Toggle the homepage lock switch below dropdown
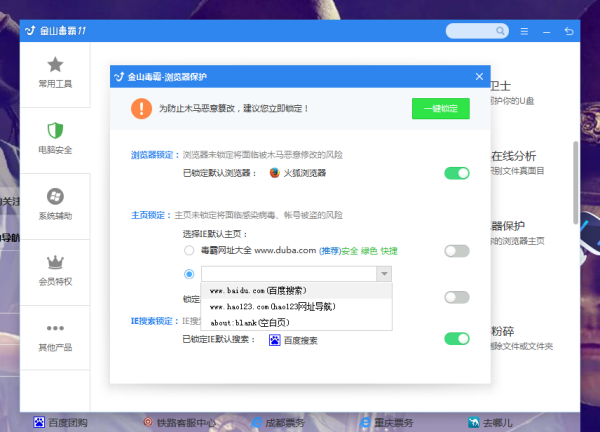The height and width of the screenshot is (432, 600). (457, 297)
